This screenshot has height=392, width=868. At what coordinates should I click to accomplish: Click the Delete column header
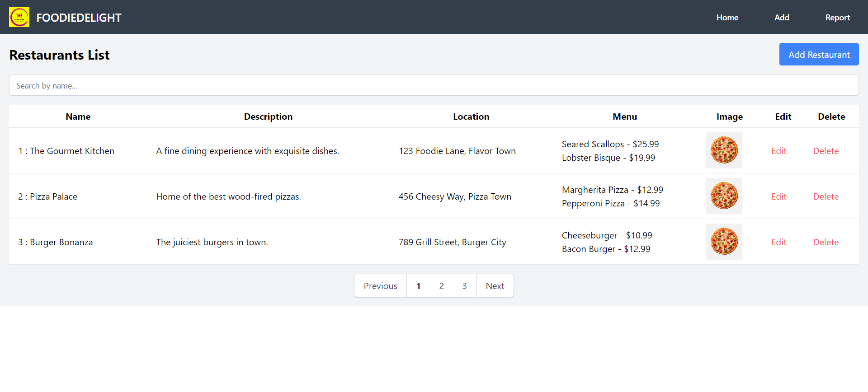[x=831, y=117]
